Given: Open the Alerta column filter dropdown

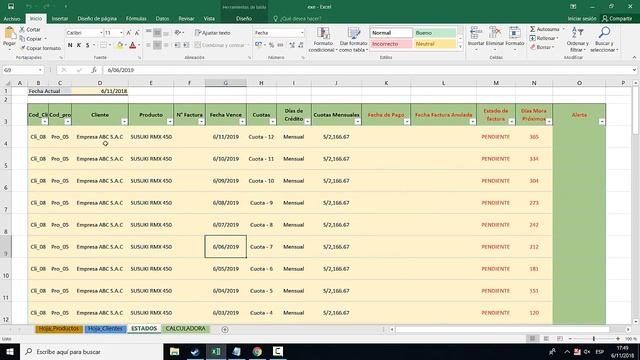Looking at the screenshot, I should (602, 122).
